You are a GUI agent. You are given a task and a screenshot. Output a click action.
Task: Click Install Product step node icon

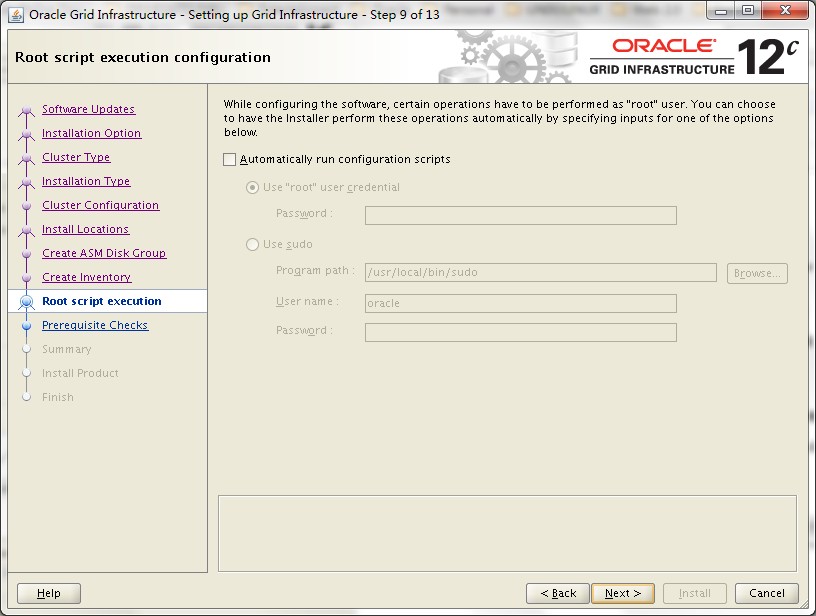pos(27,374)
